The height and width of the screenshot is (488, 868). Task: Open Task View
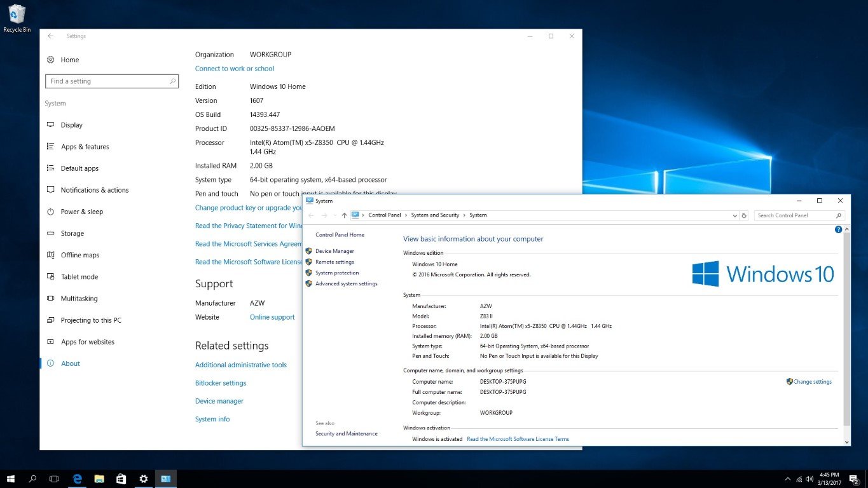point(54,479)
